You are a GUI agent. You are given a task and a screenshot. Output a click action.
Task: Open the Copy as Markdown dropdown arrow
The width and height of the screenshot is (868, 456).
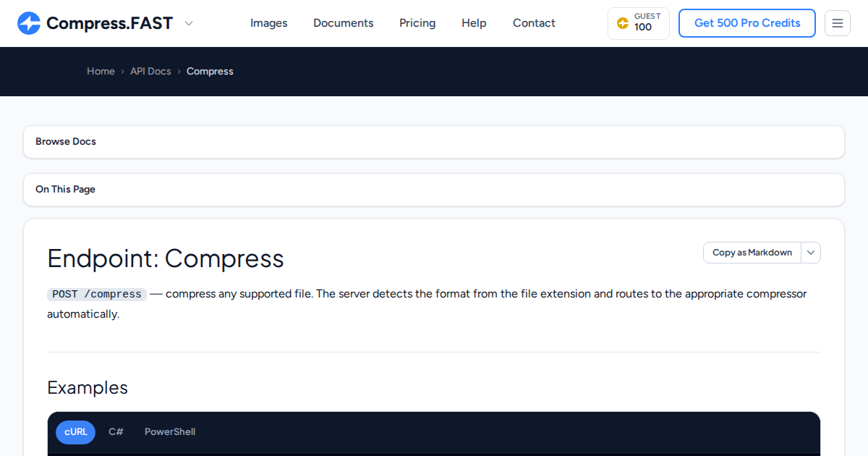pos(811,253)
